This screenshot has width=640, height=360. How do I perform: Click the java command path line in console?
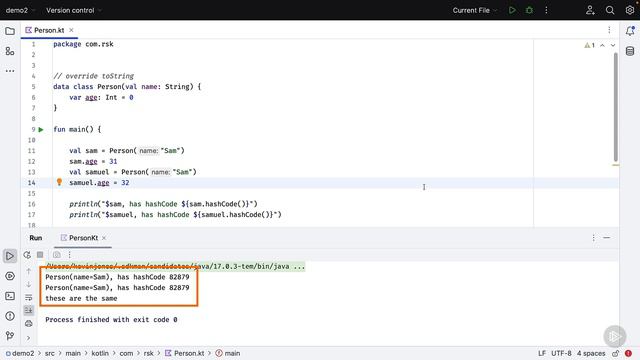(175, 266)
